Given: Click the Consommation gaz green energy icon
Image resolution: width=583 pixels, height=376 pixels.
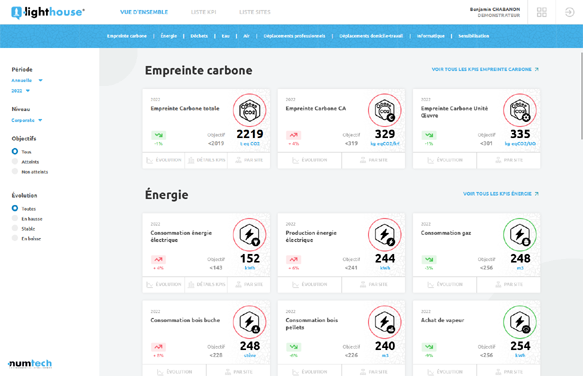Looking at the screenshot, I should click(x=520, y=235).
